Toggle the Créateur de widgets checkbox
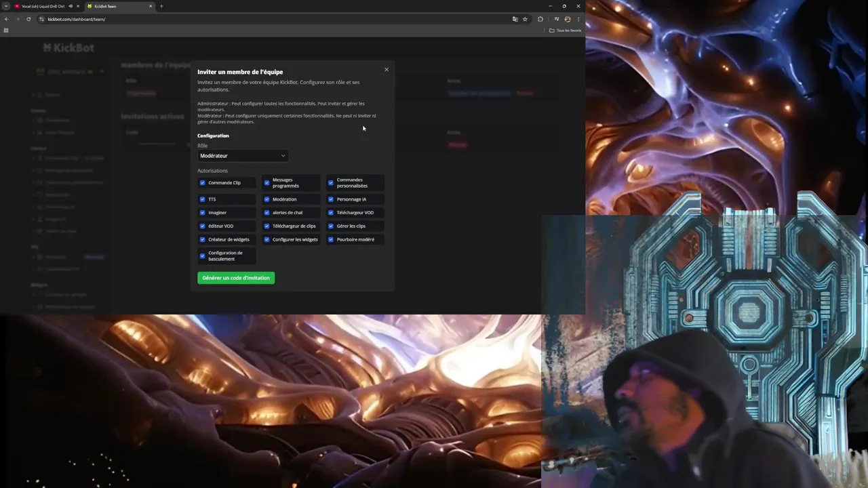 point(202,239)
